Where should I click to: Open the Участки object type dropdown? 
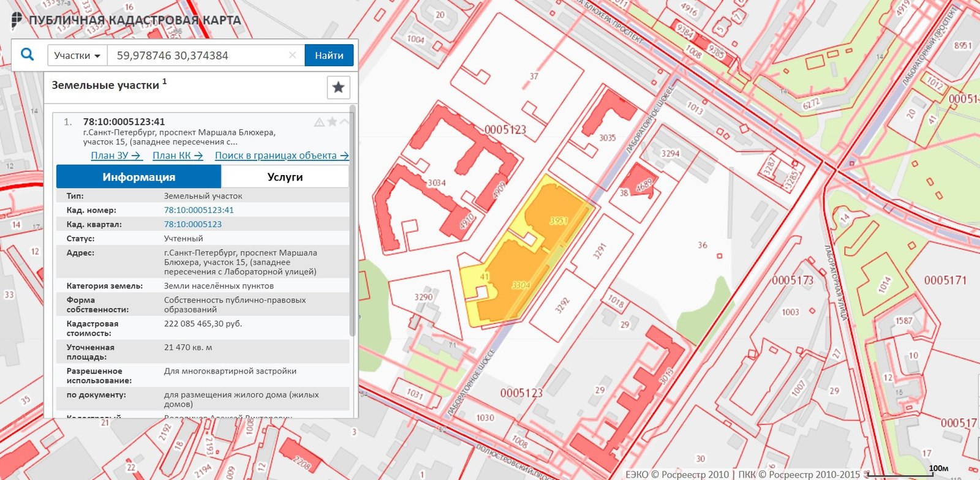pyautogui.click(x=77, y=56)
